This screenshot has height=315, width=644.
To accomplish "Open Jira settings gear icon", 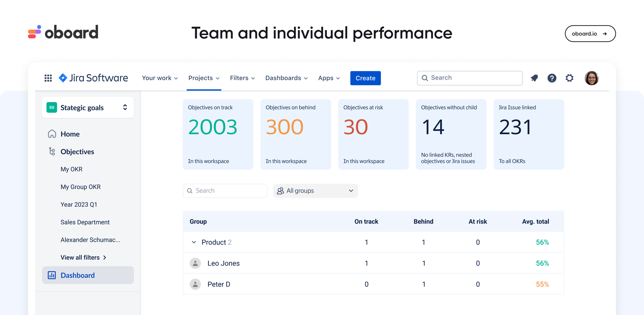I will 569,78.
